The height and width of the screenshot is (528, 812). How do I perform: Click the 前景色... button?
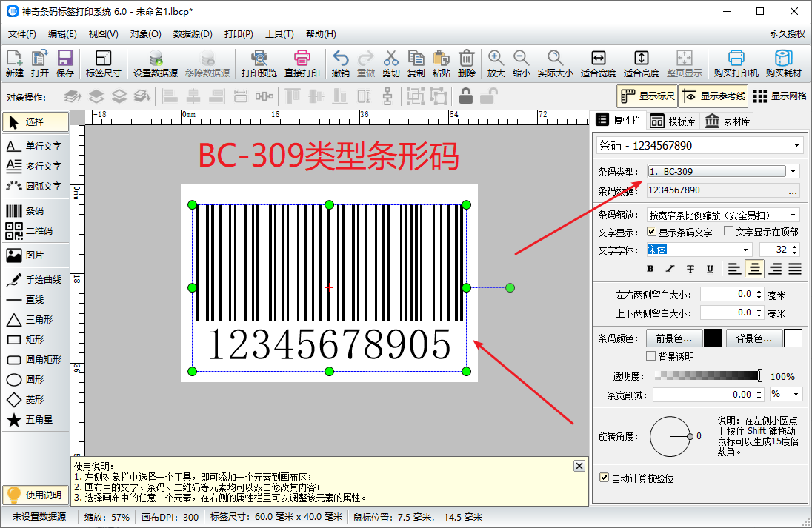[x=673, y=338]
